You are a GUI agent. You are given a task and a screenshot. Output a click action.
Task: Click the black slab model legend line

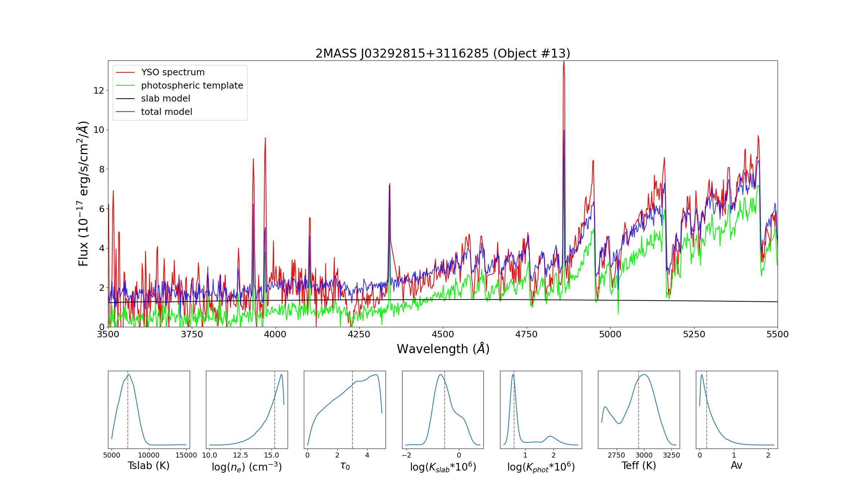125,99
